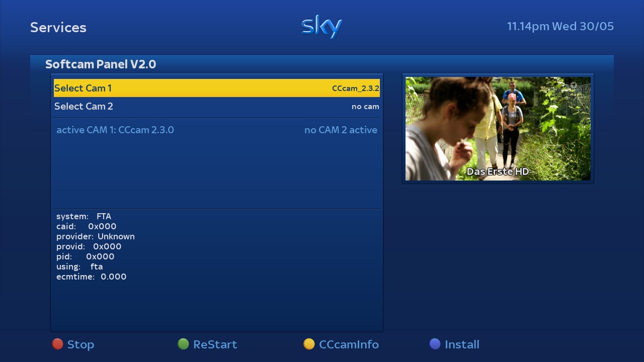Click the Das Erste HD channel caption
Image resolution: width=644 pixels, height=362 pixels.
pos(498,171)
